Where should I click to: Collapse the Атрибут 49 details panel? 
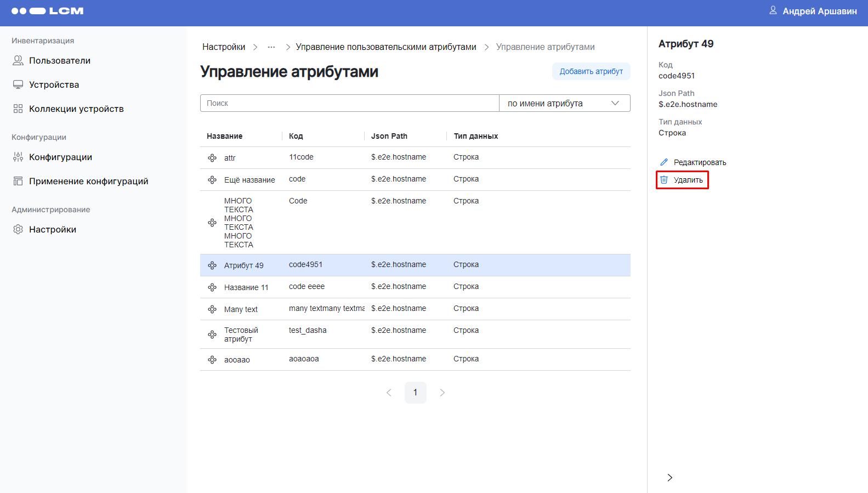coord(670,478)
